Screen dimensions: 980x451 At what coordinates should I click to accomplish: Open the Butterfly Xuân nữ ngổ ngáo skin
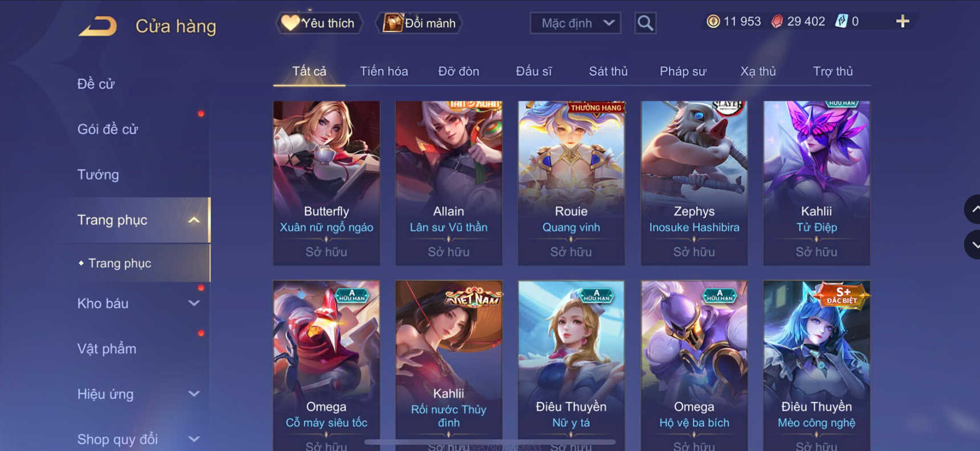click(326, 183)
